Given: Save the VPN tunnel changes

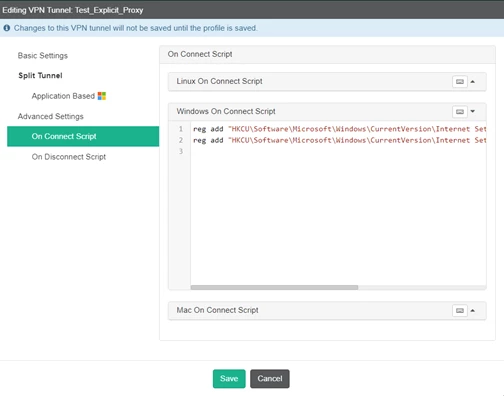Looking at the screenshot, I should (x=229, y=379).
